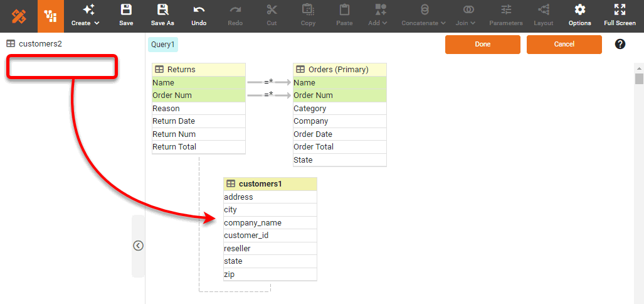
Task: Click the Orders (Primary) table header
Action: pyautogui.click(x=339, y=70)
